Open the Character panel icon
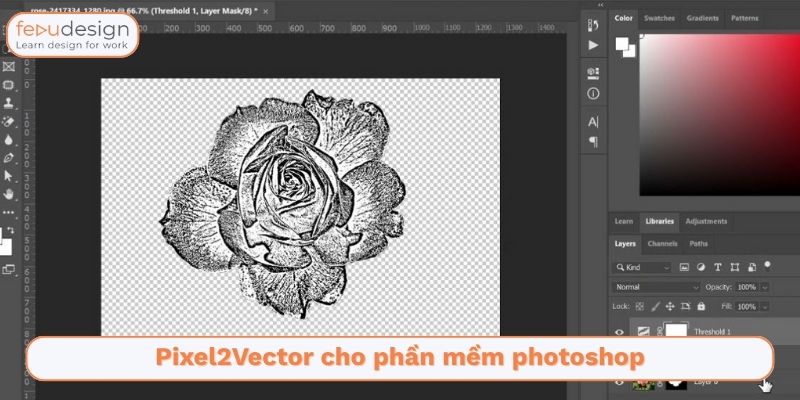 (593, 122)
